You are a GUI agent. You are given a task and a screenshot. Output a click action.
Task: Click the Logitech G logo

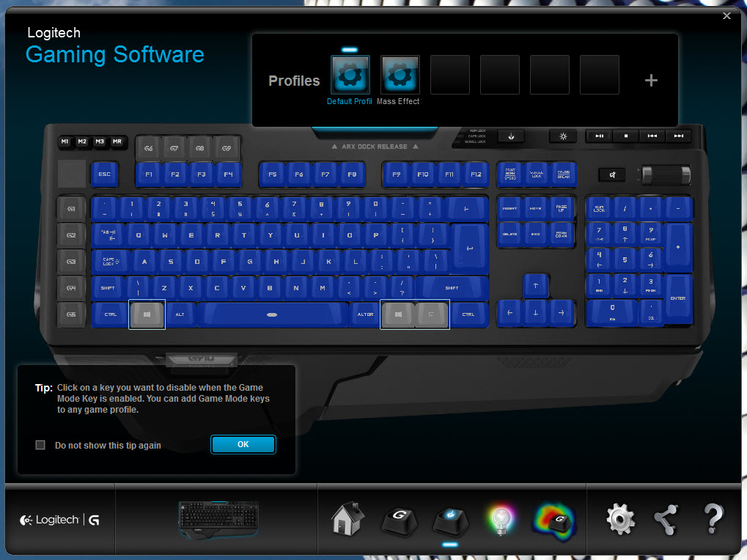click(x=59, y=520)
